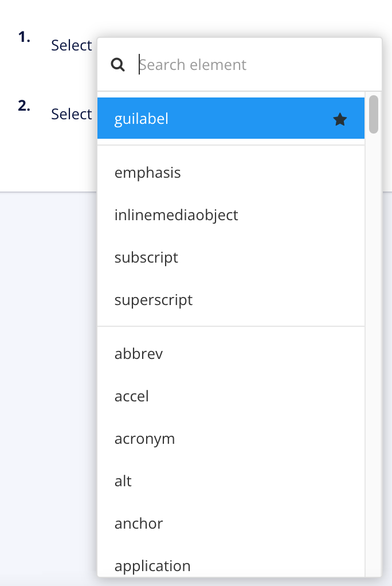Image resolution: width=392 pixels, height=586 pixels.
Task: Unfavorite guilabel using its star icon
Action: [340, 118]
